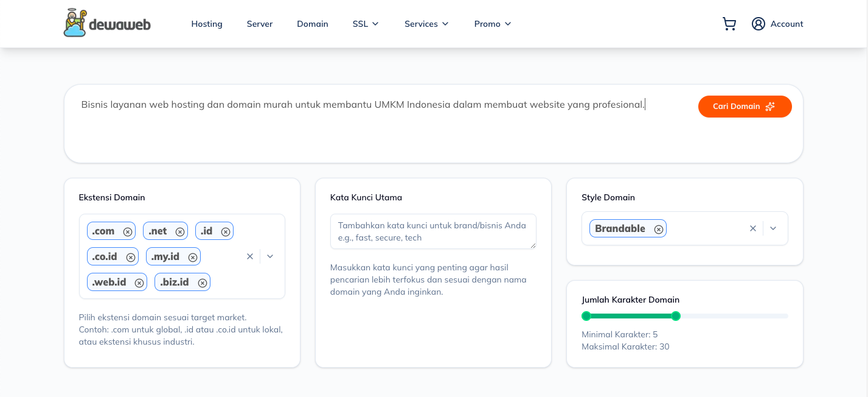Click the Account user icon
Screen dimensions: 868x397
coord(758,24)
